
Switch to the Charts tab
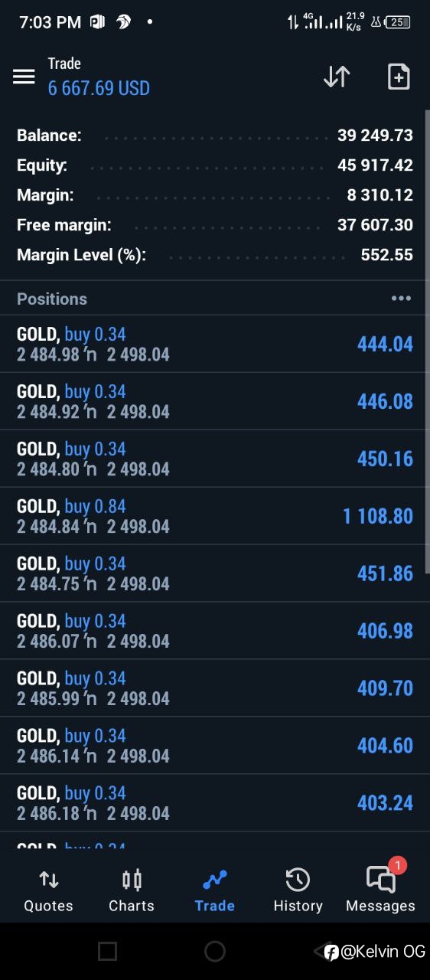(132, 890)
